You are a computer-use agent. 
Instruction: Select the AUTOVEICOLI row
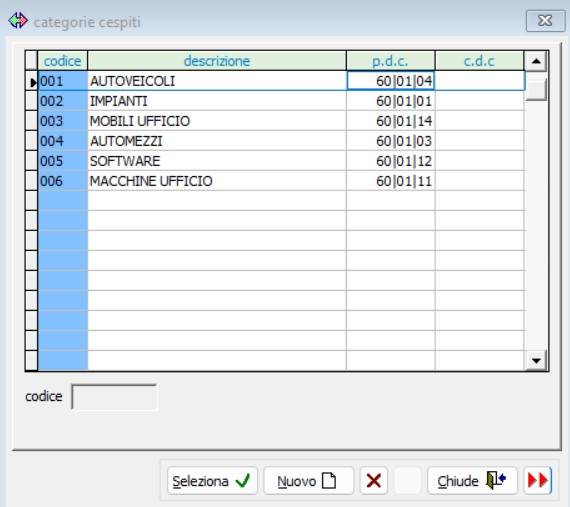click(281, 81)
